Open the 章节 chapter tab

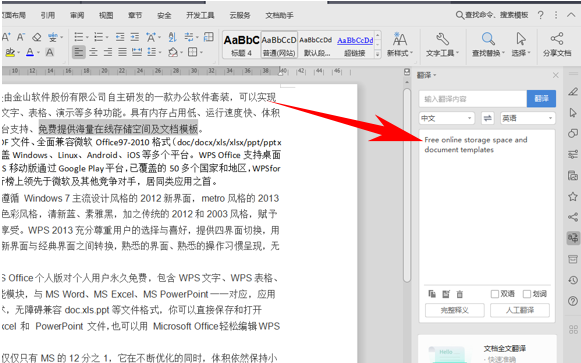click(135, 15)
